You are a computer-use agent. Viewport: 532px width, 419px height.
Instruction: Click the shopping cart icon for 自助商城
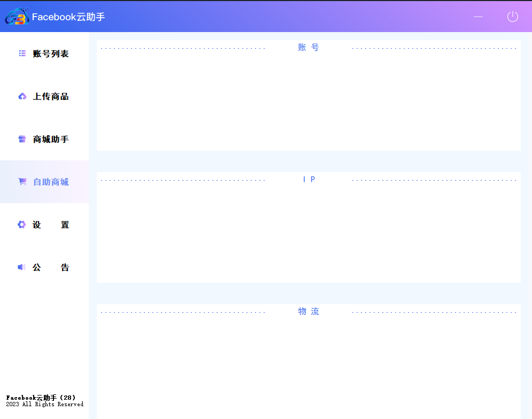[x=22, y=182]
